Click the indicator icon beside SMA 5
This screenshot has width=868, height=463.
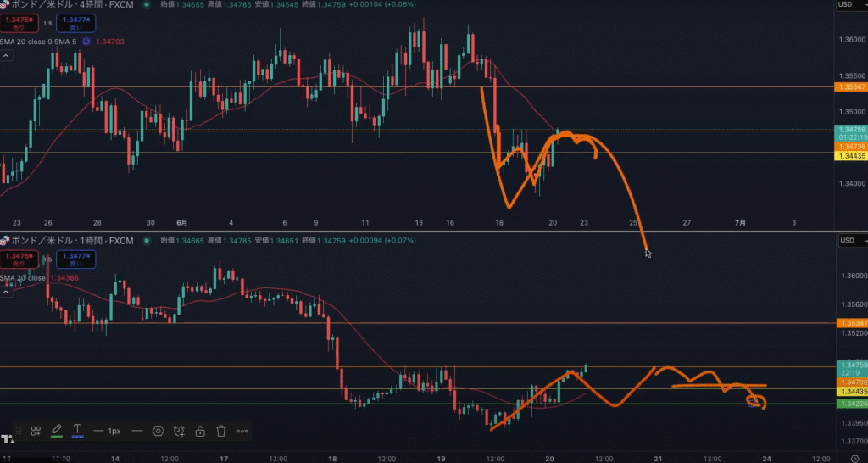tap(86, 41)
